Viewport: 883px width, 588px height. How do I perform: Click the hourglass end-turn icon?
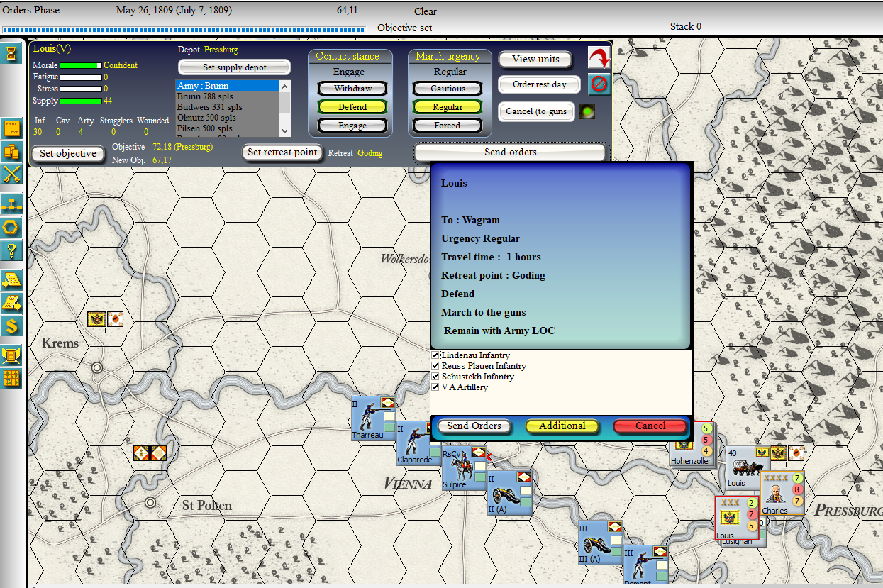point(11,54)
